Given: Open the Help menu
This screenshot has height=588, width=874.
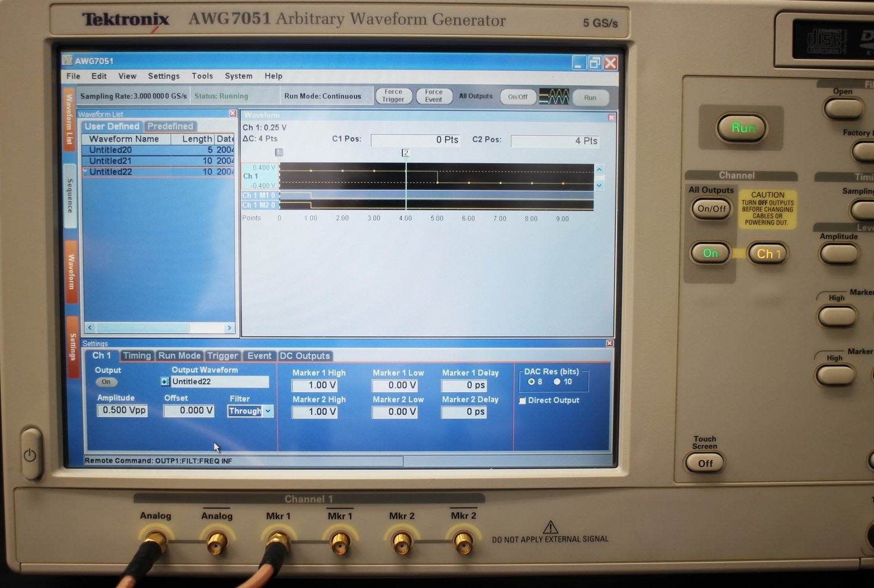Looking at the screenshot, I should click(x=274, y=76).
